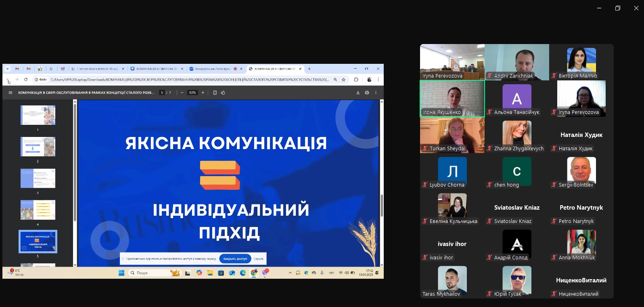Click the PDF download icon
Viewport: 644px width, 307px height.
click(358, 93)
